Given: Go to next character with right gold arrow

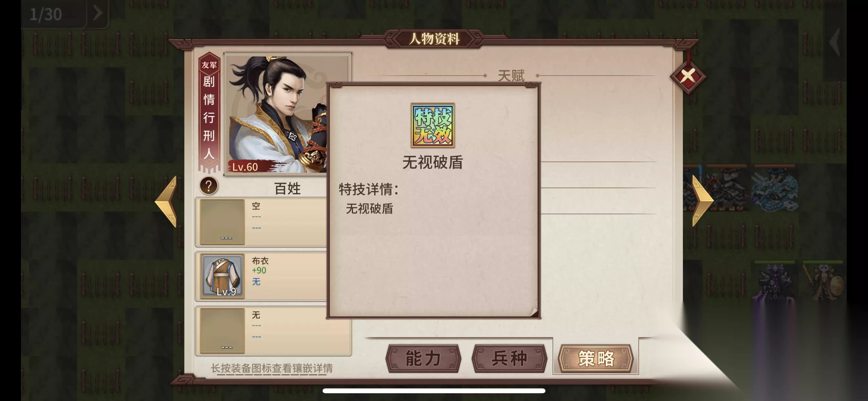Looking at the screenshot, I should click(x=703, y=201).
